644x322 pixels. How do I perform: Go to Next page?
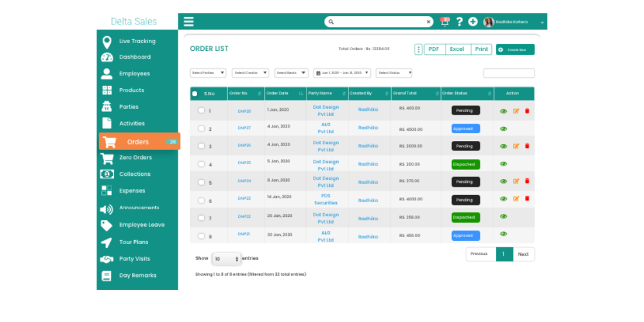[524, 254]
